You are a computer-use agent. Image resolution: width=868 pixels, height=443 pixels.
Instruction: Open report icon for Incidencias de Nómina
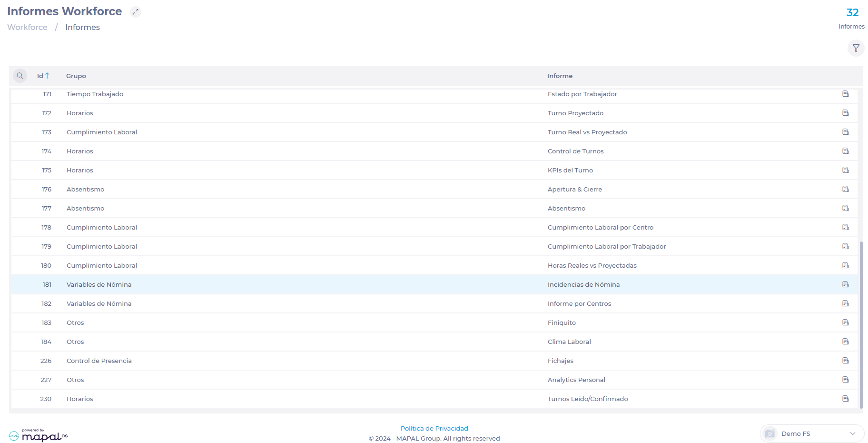point(845,284)
